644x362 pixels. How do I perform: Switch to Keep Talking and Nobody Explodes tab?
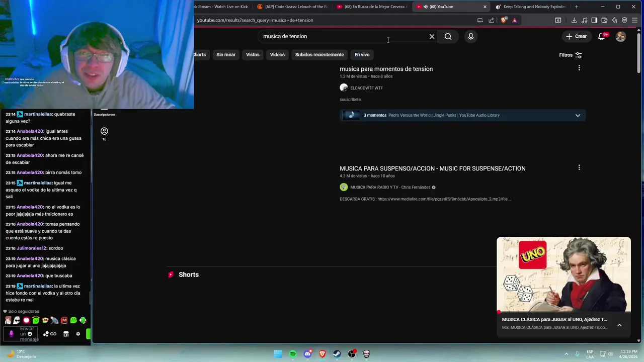click(x=530, y=7)
